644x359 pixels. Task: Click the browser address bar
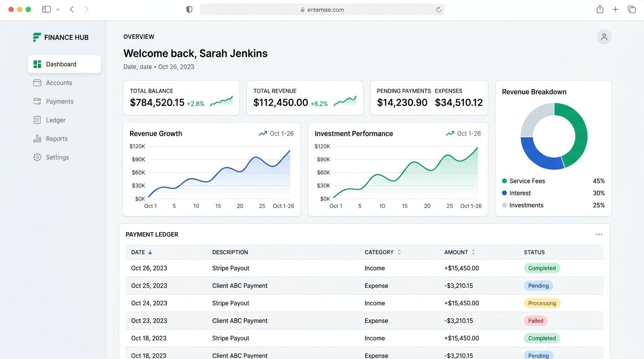pos(322,9)
